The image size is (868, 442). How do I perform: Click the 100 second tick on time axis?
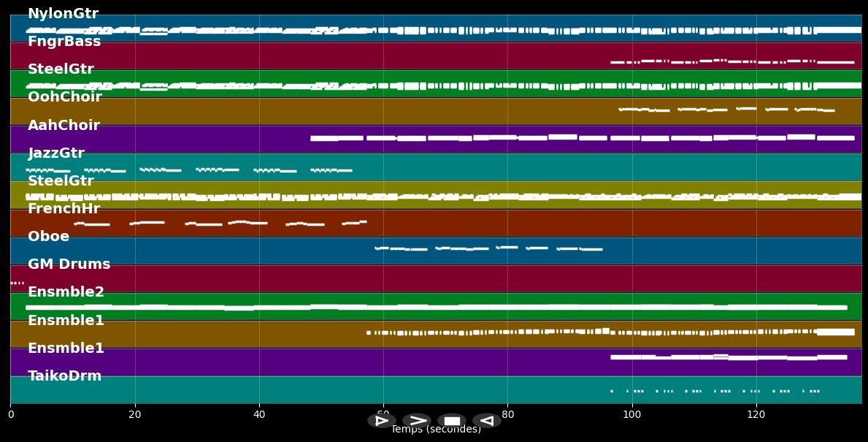(x=631, y=415)
